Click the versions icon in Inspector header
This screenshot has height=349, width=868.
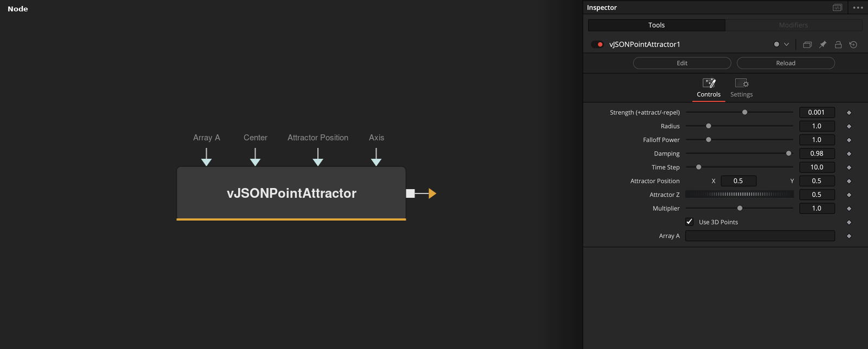[x=807, y=44]
